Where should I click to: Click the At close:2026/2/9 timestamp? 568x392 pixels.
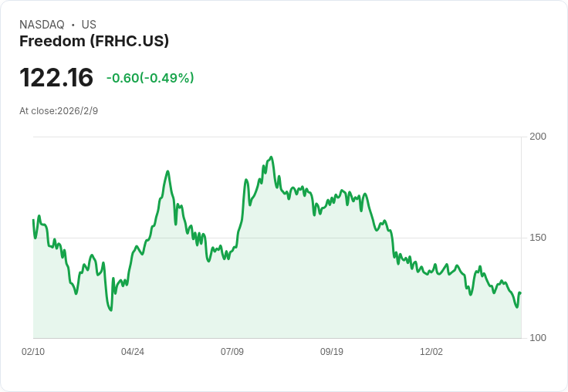tap(59, 111)
